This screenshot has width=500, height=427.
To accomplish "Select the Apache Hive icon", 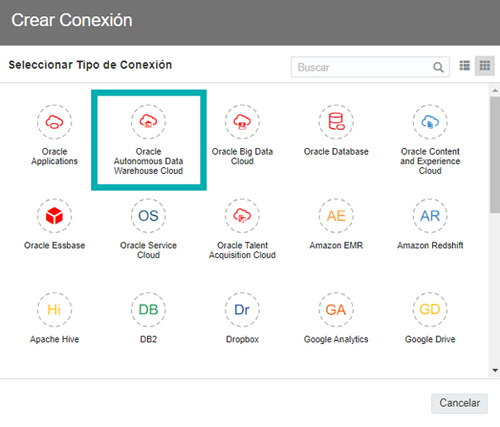I will click(x=54, y=310).
